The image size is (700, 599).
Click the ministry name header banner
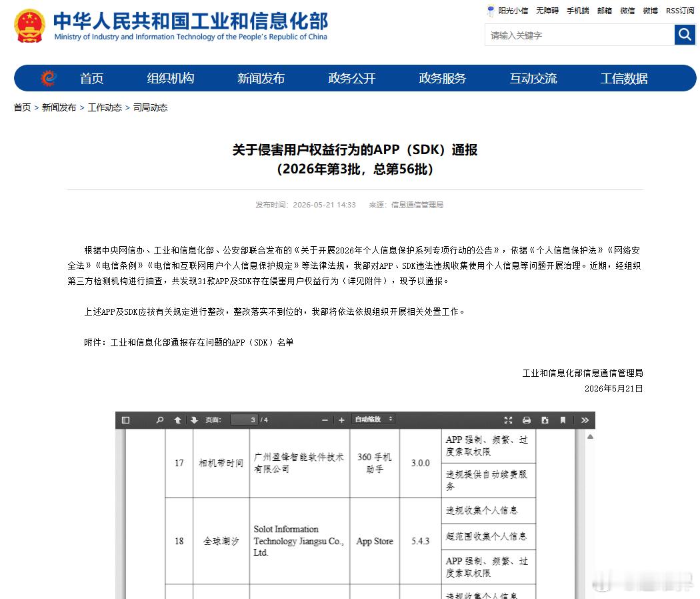click(x=191, y=26)
